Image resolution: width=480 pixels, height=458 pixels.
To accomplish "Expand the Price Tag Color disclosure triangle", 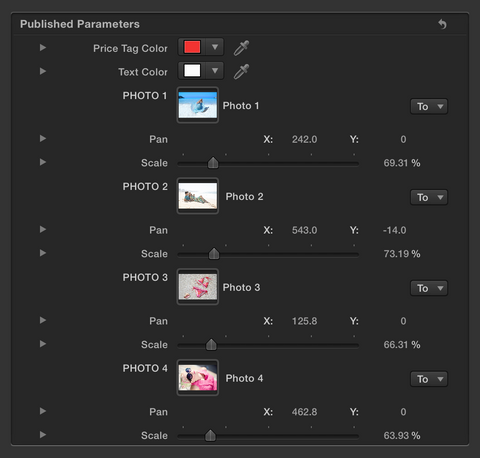I will [43, 48].
